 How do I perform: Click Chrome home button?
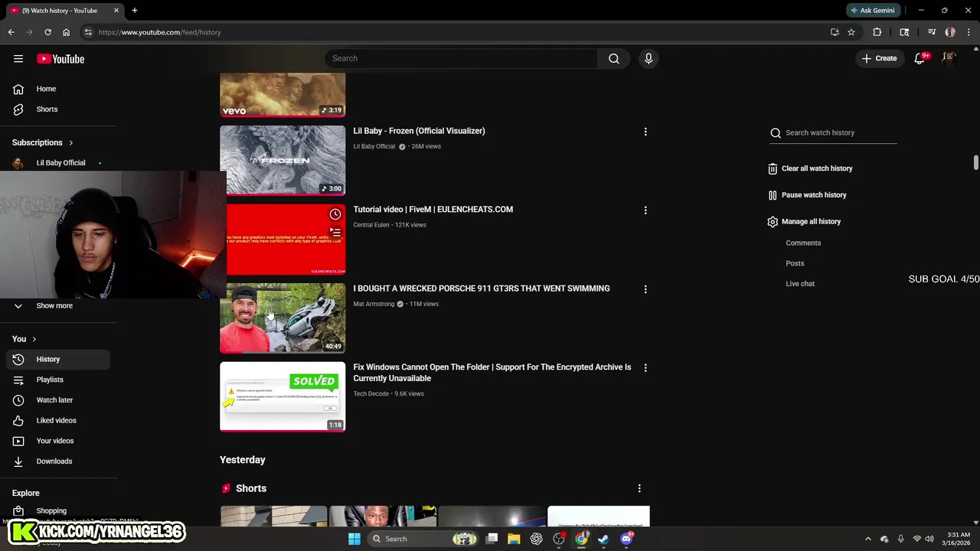67,32
